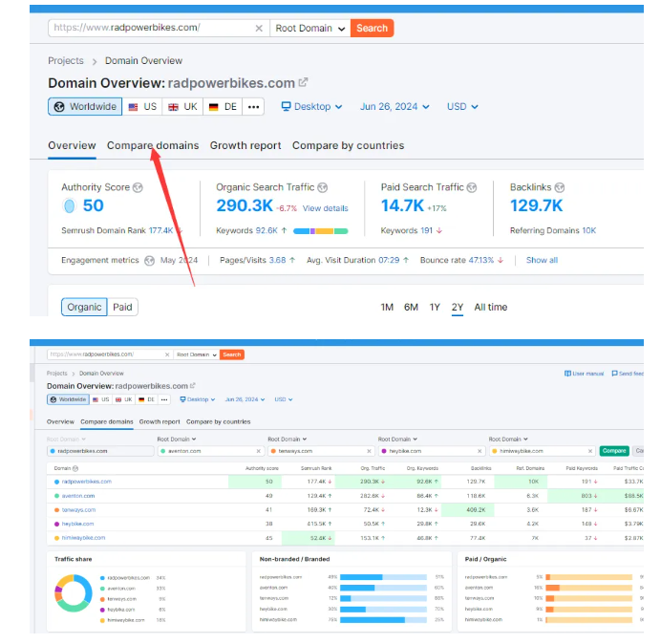The width and height of the screenshot is (661, 644).
Task: Click Projects breadcrumb in top screenshot
Action: coord(66,61)
